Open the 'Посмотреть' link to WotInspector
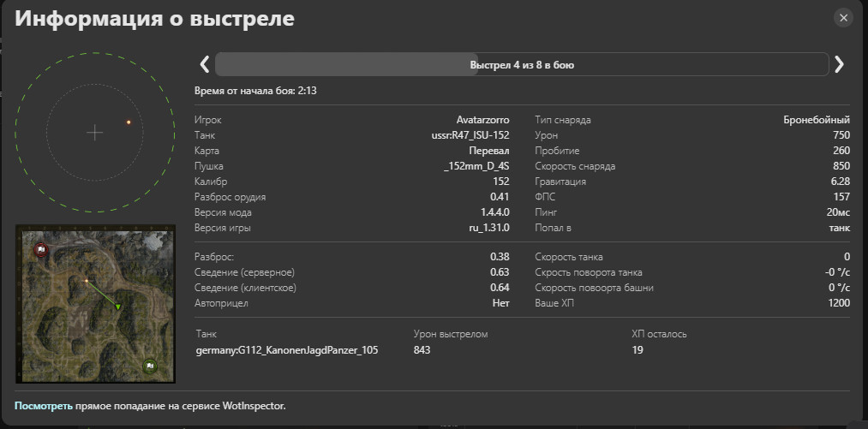The width and height of the screenshot is (868, 429). pos(43,405)
